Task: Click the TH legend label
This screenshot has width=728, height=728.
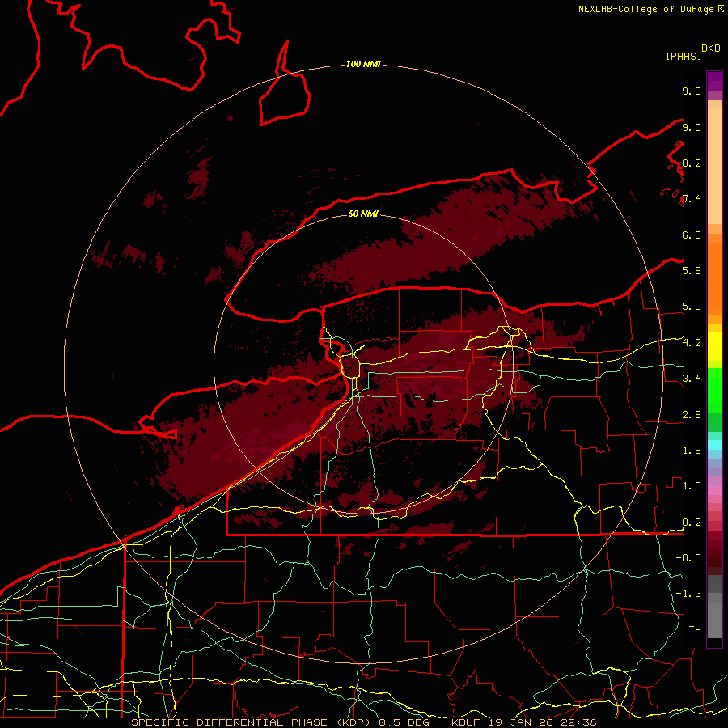Action: (695, 630)
